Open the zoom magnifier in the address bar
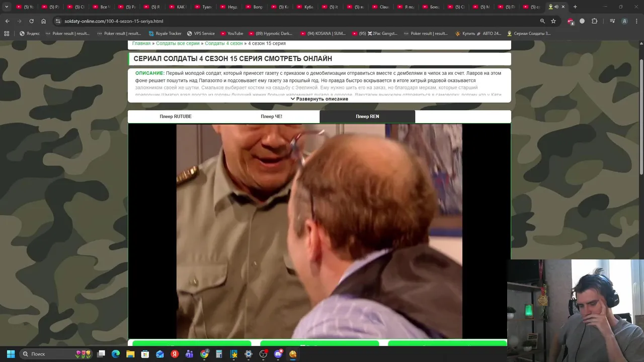The width and height of the screenshot is (644, 362). [x=542, y=21]
